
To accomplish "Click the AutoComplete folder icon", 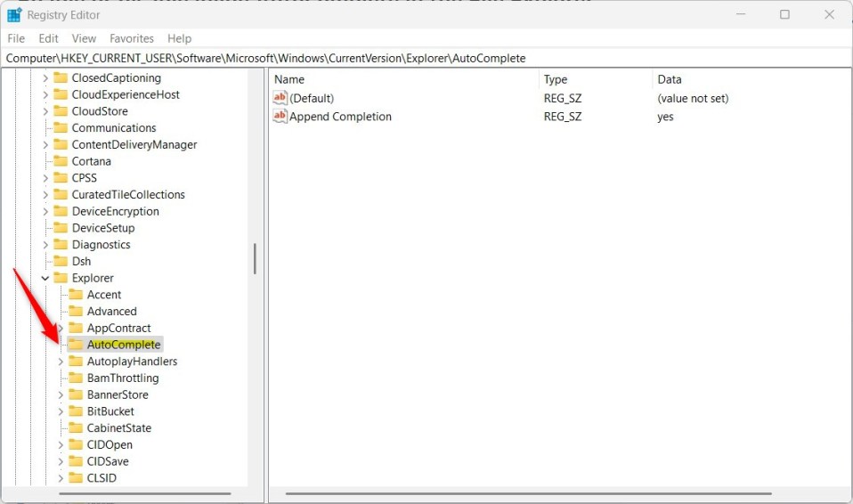I will [x=76, y=345].
